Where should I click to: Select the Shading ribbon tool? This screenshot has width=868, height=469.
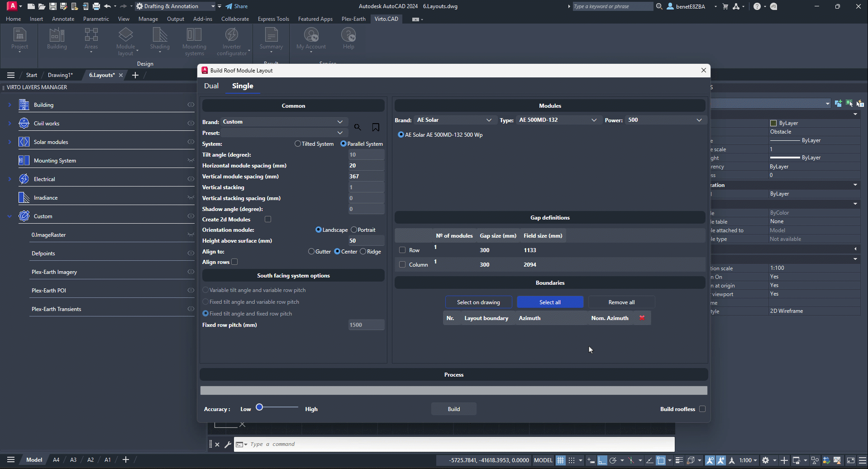click(x=160, y=39)
